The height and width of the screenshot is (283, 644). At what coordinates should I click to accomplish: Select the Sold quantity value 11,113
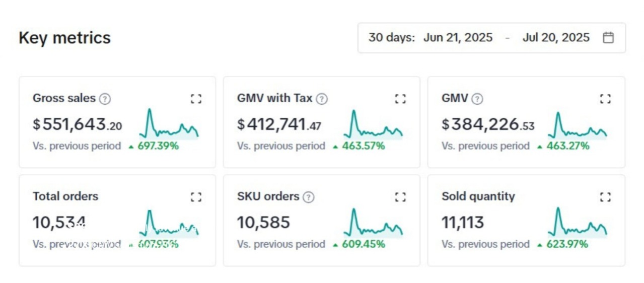click(463, 223)
